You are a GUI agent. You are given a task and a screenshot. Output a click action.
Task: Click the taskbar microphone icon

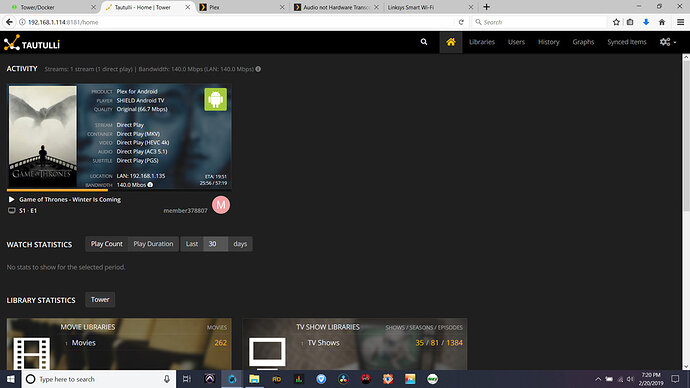pyautogui.click(x=167, y=379)
